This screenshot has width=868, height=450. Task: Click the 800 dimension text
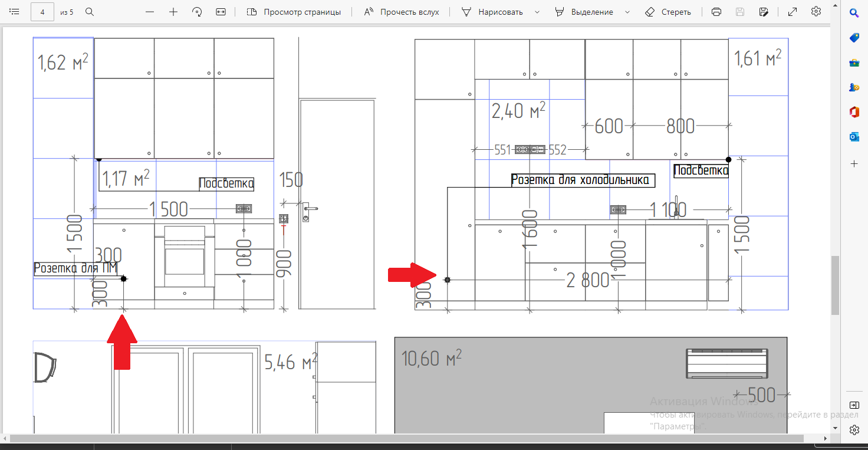point(680,126)
